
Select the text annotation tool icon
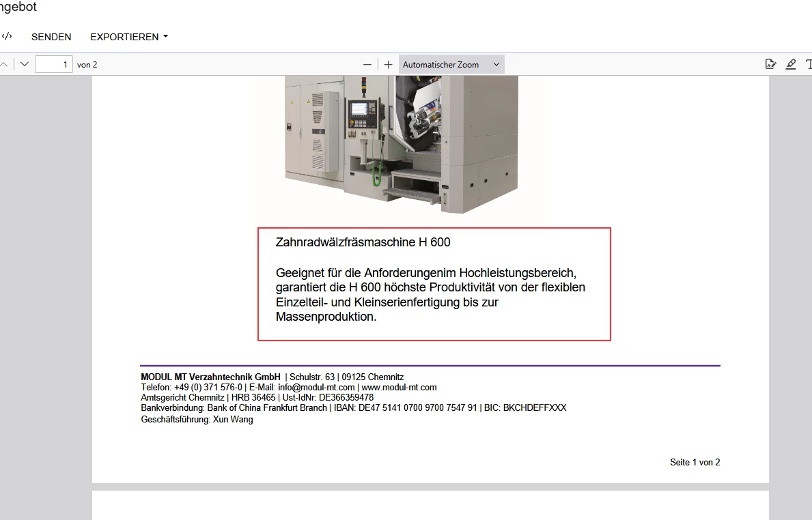[x=809, y=64]
